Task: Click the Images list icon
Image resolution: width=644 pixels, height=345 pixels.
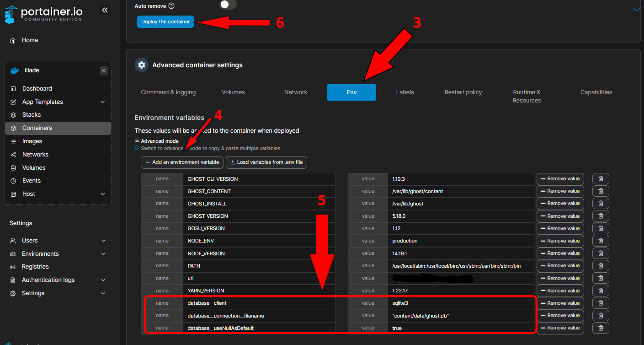Action: pyautogui.click(x=13, y=141)
